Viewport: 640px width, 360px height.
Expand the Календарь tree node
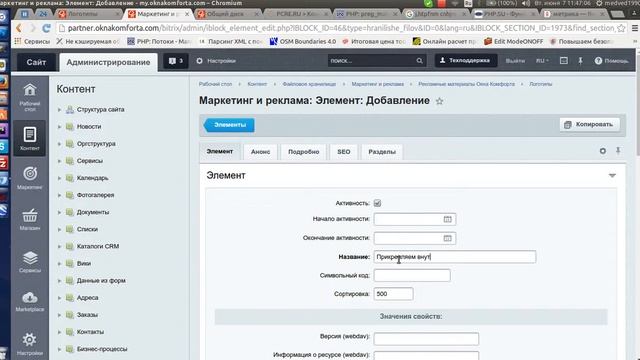[59, 178]
